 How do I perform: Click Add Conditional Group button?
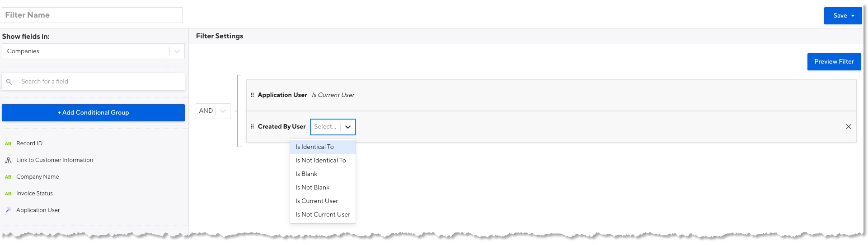(x=93, y=113)
